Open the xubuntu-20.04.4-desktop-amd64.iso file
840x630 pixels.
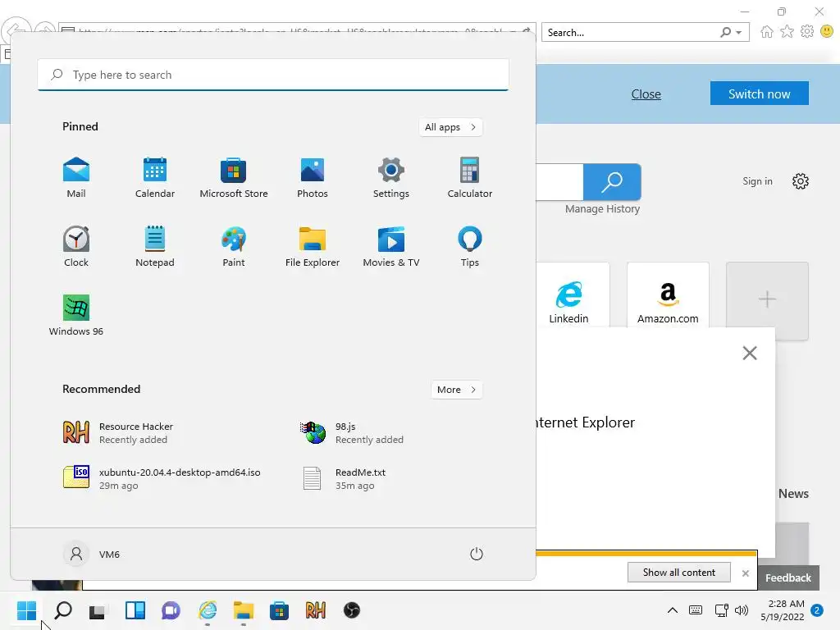[161, 478]
